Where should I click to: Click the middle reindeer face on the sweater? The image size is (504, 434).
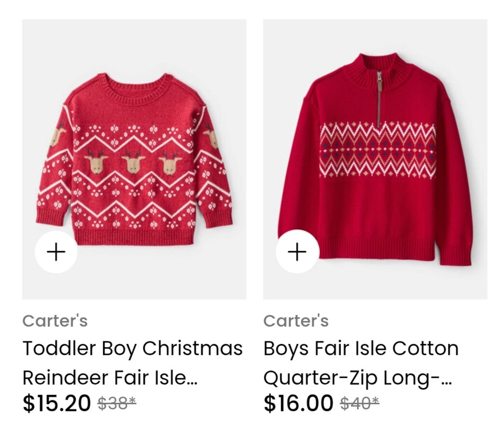click(133, 163)
